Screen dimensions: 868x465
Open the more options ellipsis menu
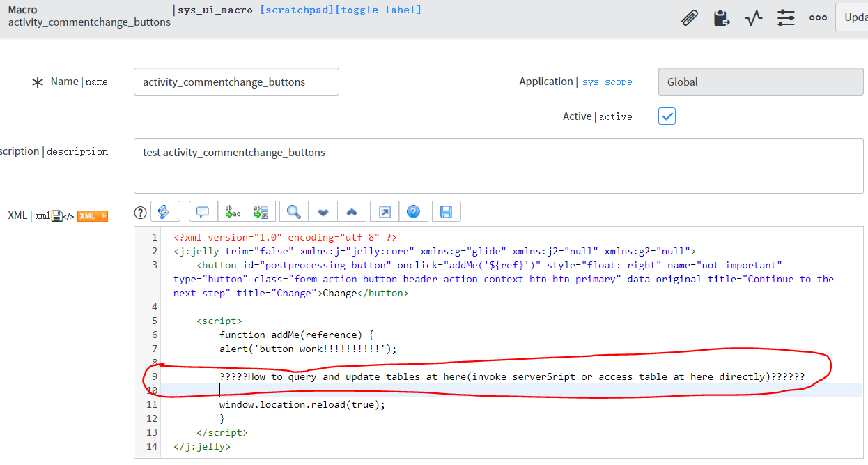(818, 18)
